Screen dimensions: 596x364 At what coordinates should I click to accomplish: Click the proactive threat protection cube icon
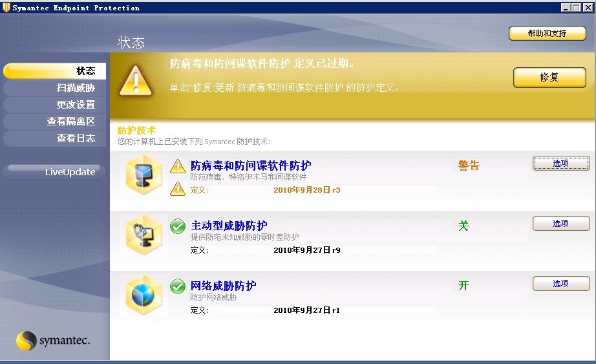coord(144,235)
